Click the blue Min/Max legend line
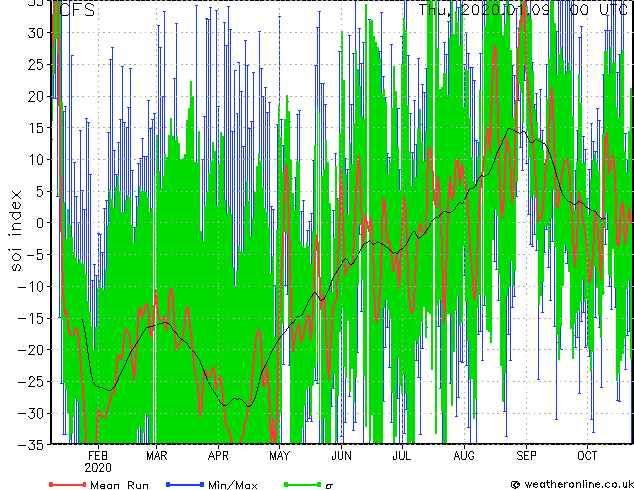 tap(185, 484)
